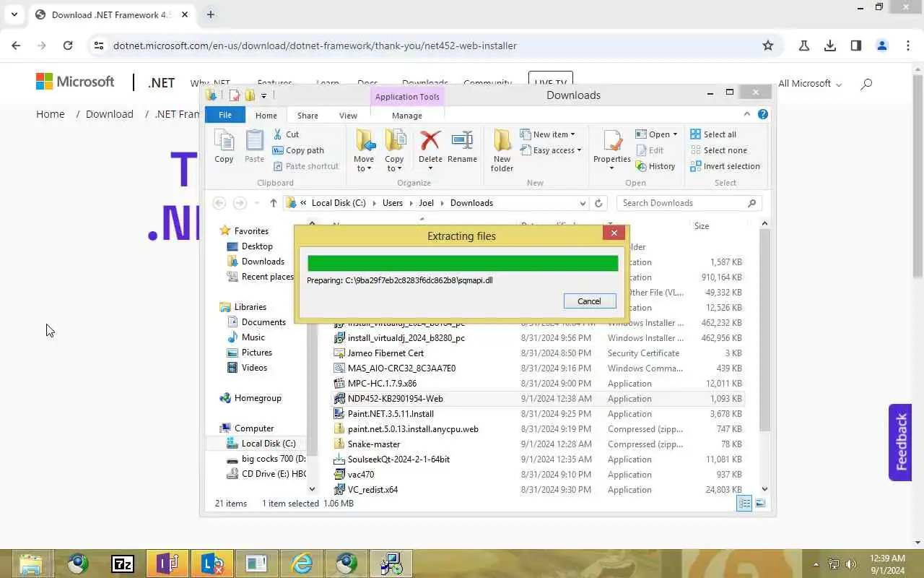Viewport: 924px width, 578px height.
Task: Click the Search Downloads input field
Action: click(682, 203)
